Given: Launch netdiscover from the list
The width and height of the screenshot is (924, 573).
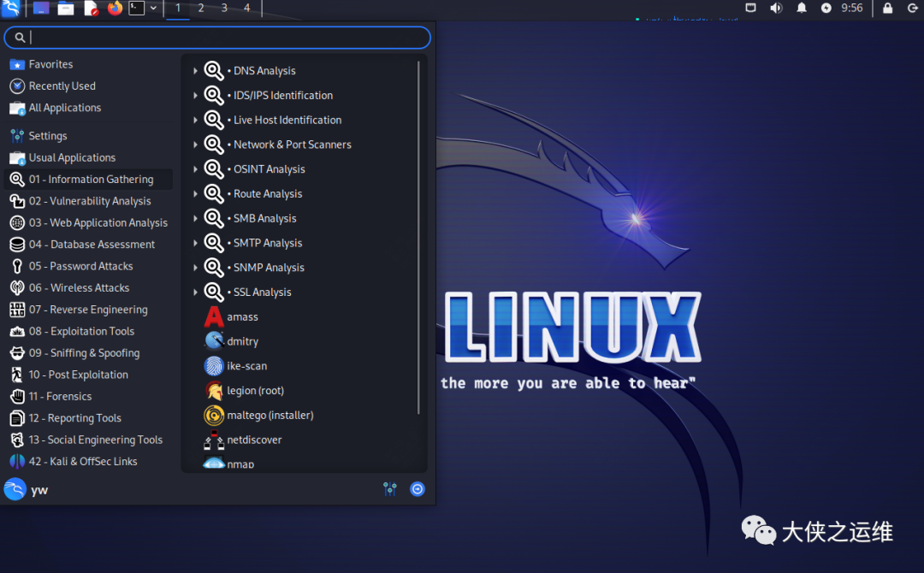Looking at the screenshot, I should click(x=214, y=440).
